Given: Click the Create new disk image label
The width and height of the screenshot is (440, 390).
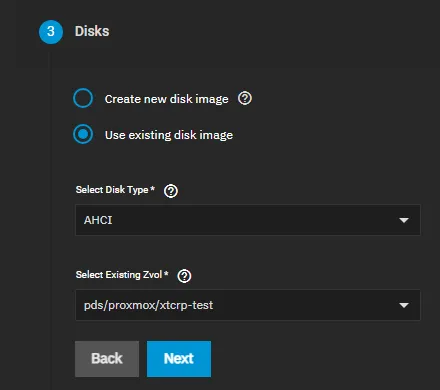Looking at the screenshot, I should point(166,99).
